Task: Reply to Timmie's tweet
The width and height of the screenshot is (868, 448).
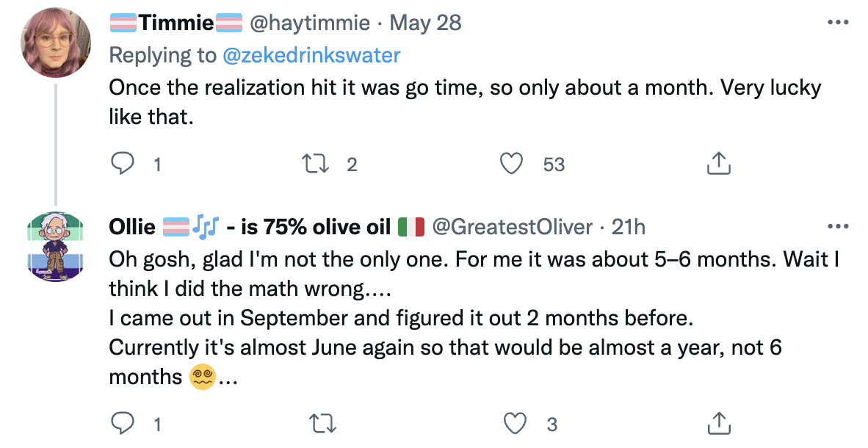Action: (120, 164)
